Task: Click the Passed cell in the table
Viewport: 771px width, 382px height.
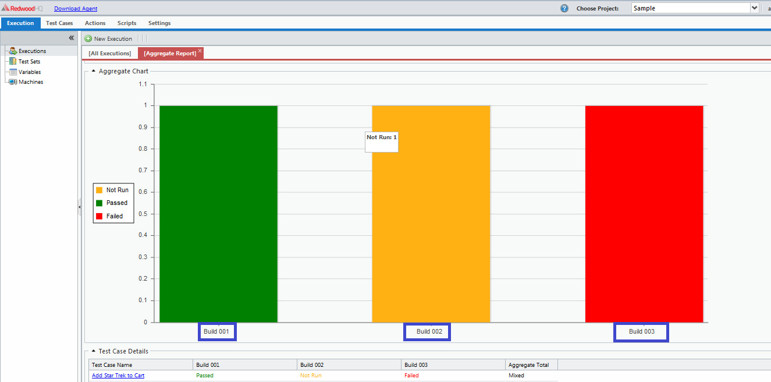Action: tap(205, 376)
